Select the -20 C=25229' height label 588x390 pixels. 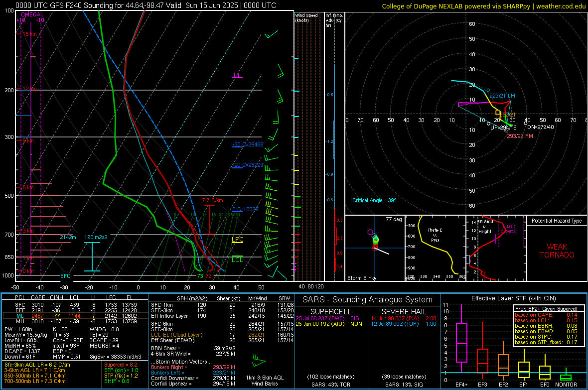[248, 165]
